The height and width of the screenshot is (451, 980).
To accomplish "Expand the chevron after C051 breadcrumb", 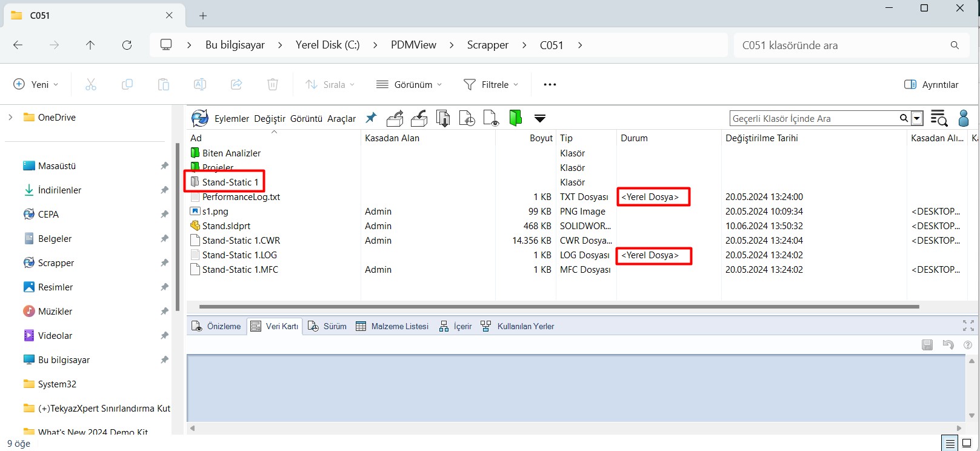I will click(579, 45).
